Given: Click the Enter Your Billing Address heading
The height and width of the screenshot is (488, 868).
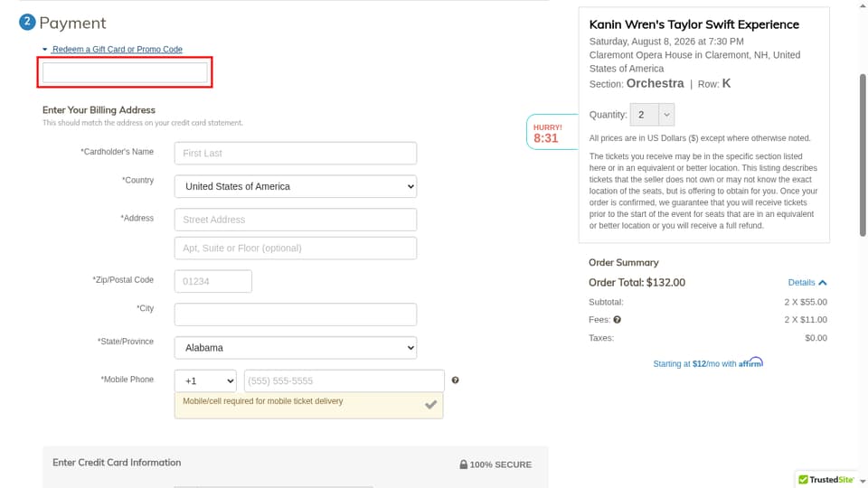Looking at the screenshot, I should tap(99, 110).
